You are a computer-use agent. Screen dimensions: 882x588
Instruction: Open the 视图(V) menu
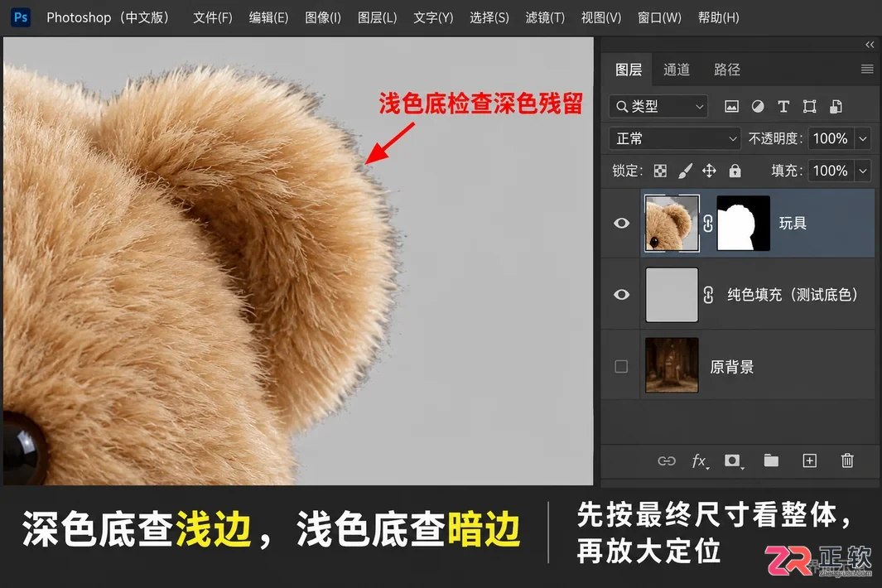(x=601, y=18)
